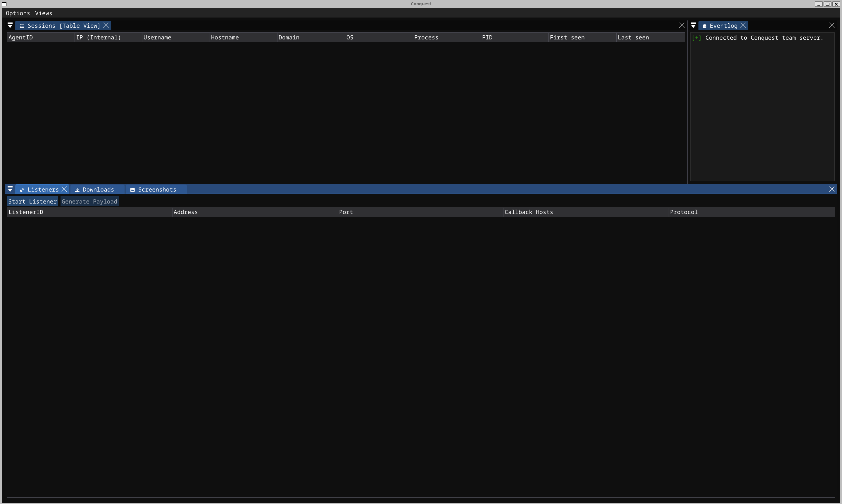This screenshot has height=504, width=842.
Task: Click the Start Listener button
Action: (33, 201)
